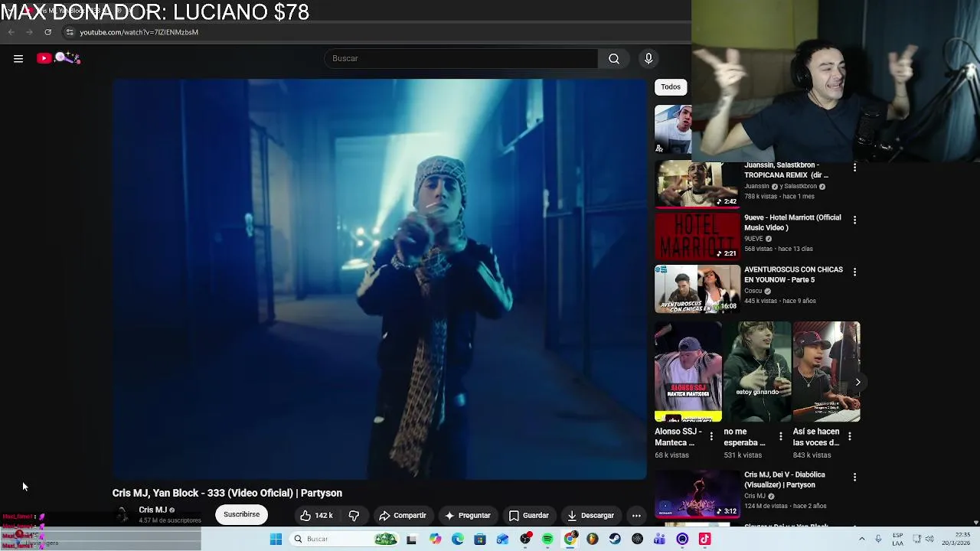The height and width of the screenshot is (551, 980).
Task: Switch to Chrome on the taskbar
Action: point(570,540)
